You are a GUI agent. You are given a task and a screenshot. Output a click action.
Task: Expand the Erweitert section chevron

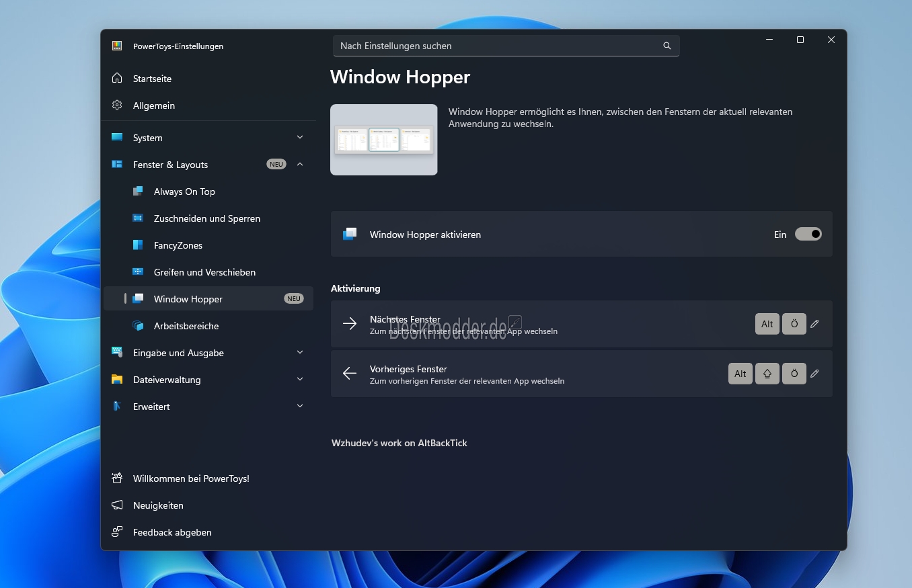[x=300, y=406]
